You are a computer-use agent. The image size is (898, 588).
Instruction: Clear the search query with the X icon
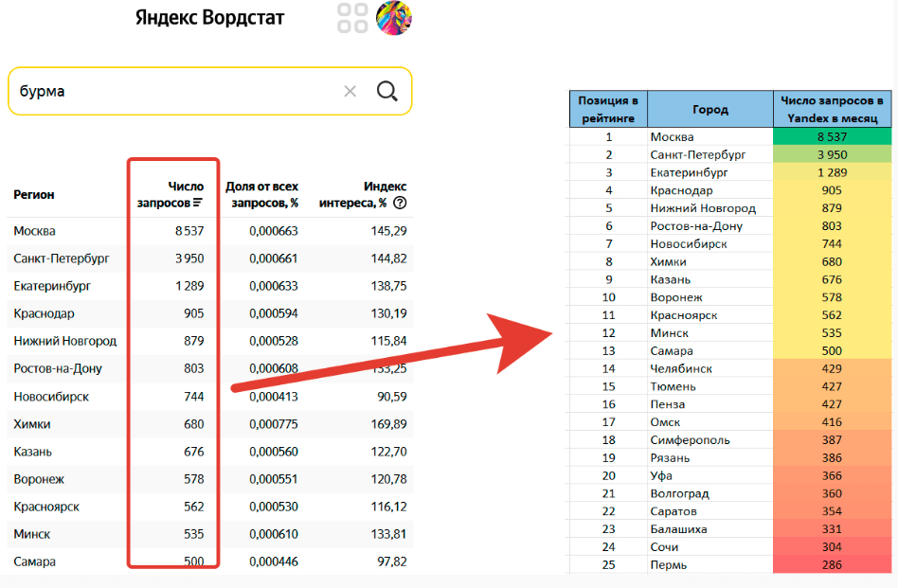point(350,91)
